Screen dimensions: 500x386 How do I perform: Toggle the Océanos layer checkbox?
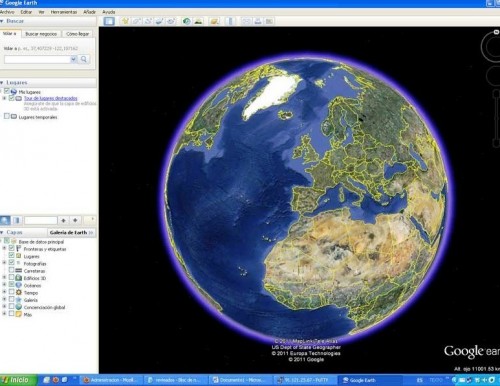11,285
